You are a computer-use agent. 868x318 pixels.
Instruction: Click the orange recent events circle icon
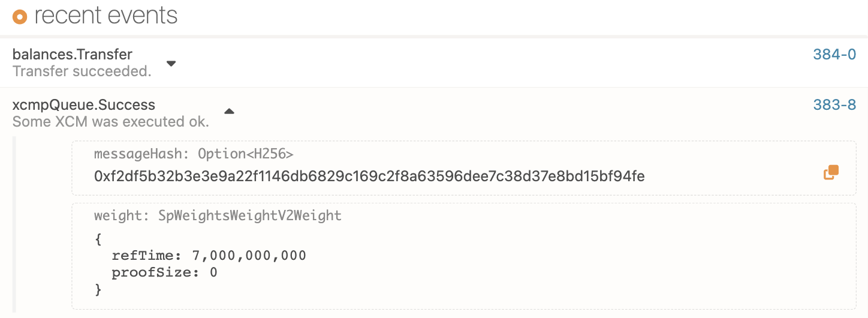coord(20,17)
